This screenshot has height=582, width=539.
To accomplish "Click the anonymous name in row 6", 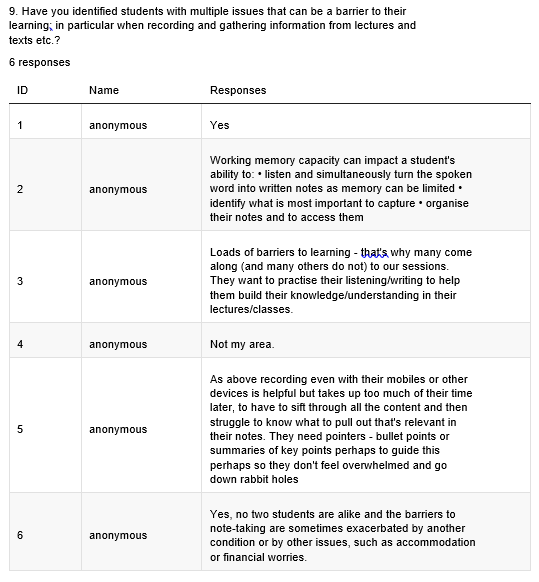I will [x=118, y=535].
